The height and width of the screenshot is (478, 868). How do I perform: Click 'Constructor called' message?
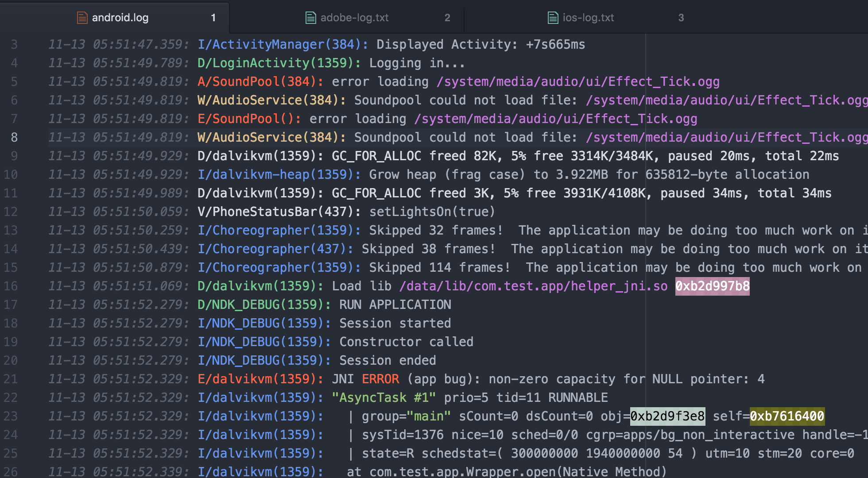coord(407,342)
